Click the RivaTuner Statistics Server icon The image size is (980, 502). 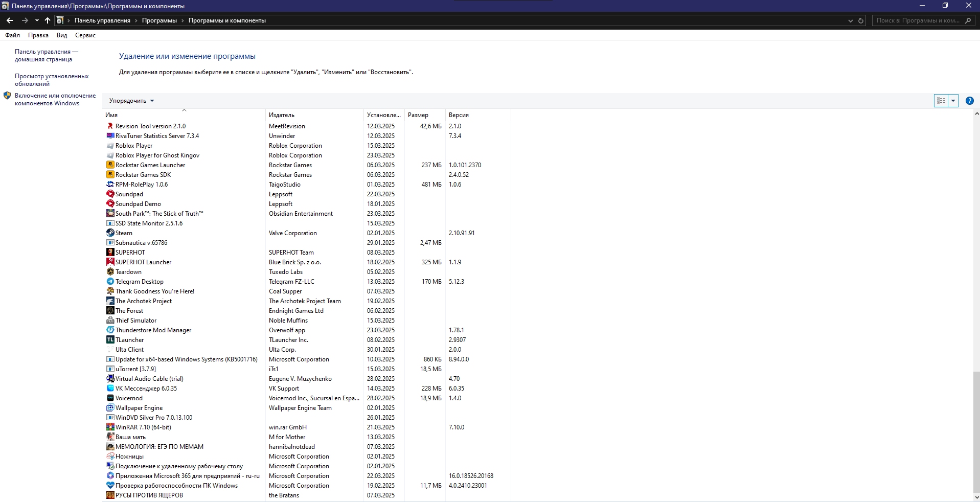pos(110,135)
